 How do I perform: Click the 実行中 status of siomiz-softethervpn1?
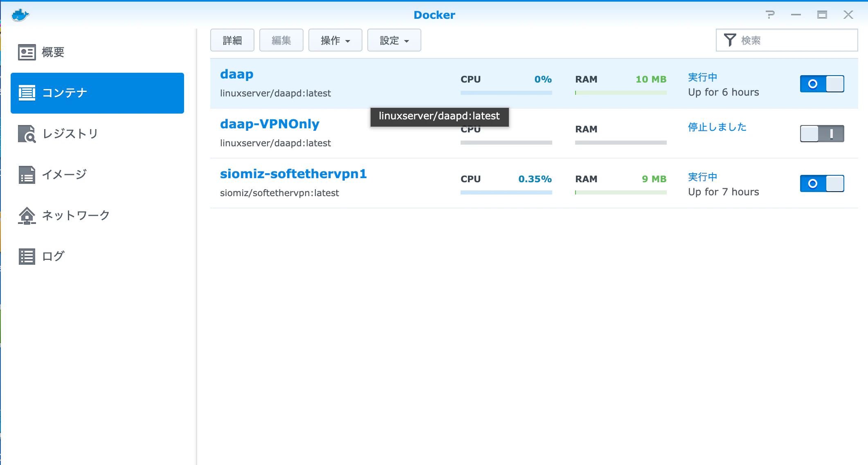703,177
